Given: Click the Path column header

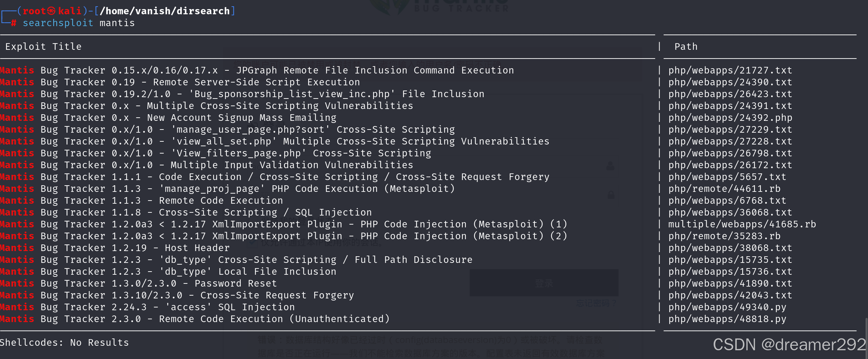Looking at the screenshot, I should 686,47.
